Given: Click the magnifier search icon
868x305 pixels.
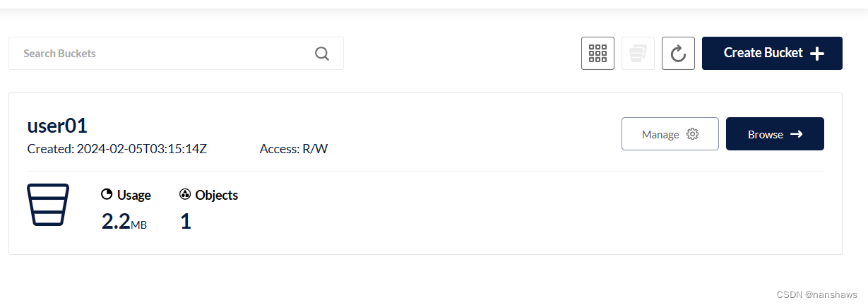Looking at the screenshot, I should (322, 54).
